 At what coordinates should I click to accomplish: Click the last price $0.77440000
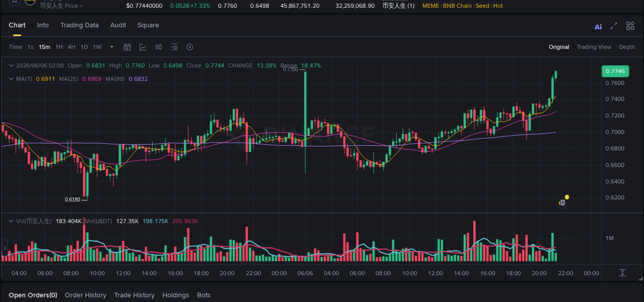(x=144, y=6)
